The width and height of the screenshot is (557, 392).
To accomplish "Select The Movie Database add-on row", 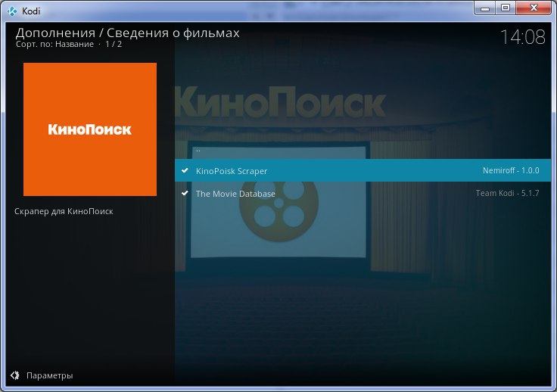I will 363,193.
